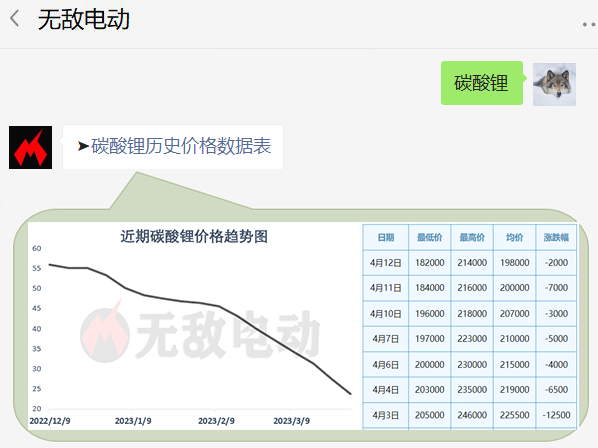This screenshot has width=598, height=448.
Task: Tap the wolf profile avatar
Action: tap(554, 84)
